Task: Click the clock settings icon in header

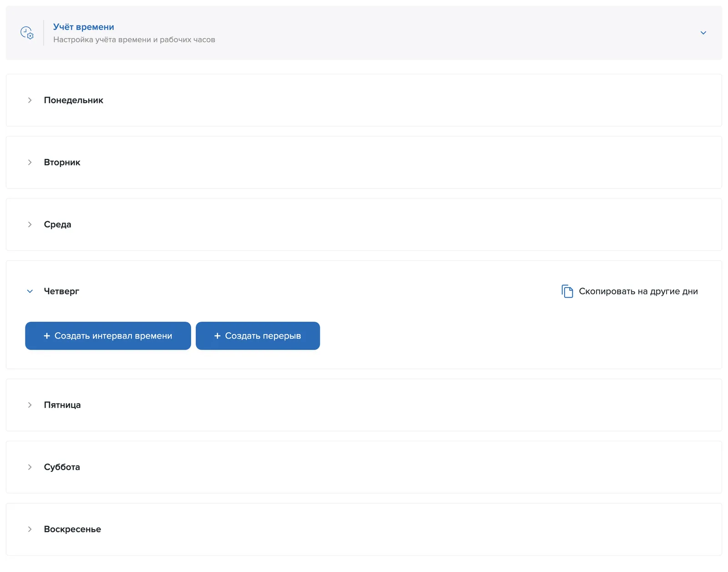Action: tap(27, 33)
